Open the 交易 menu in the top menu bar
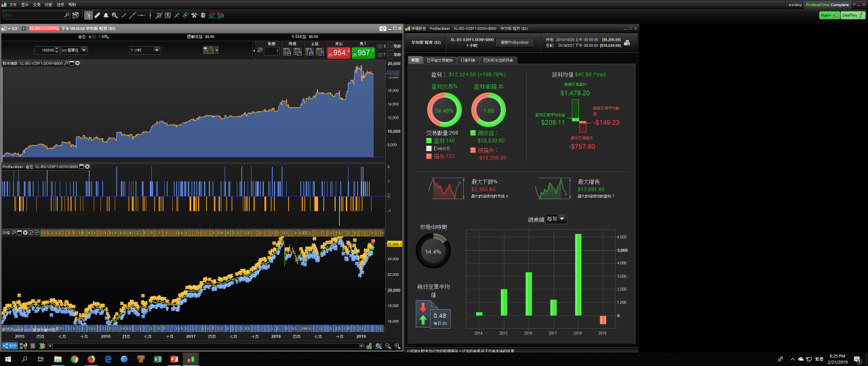 37,4
